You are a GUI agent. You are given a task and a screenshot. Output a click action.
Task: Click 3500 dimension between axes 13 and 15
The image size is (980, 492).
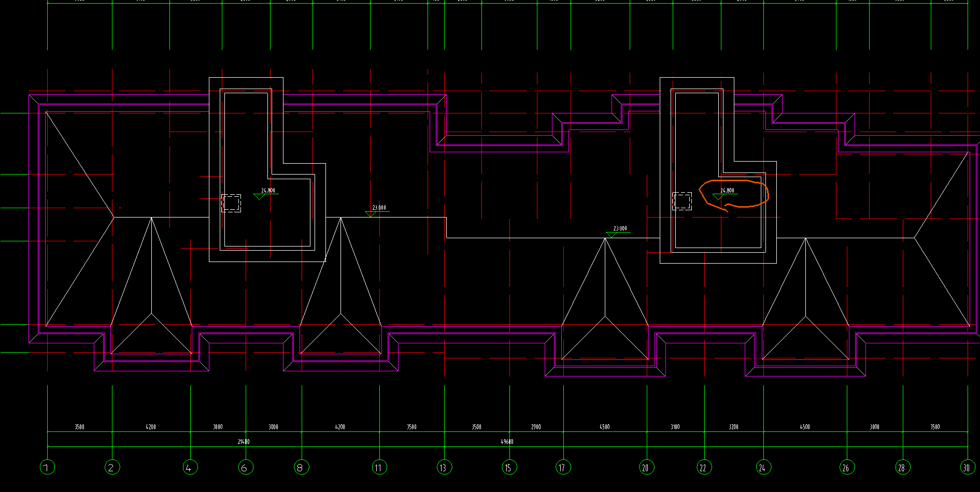pyautogui.click(x=476, y=427)
